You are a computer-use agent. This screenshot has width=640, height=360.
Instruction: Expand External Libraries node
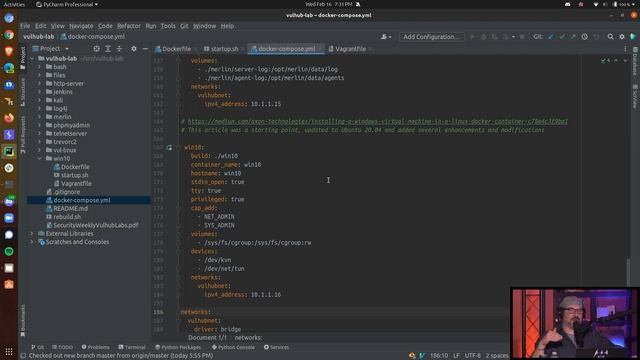click(32, 233)
